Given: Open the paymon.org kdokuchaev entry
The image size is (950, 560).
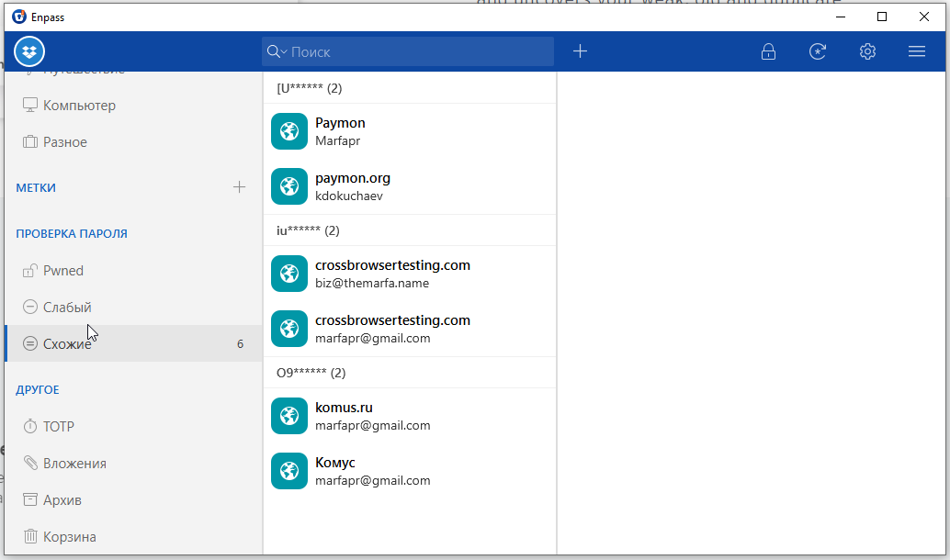Looking at the screenshot, I should pyautogui.click(x=410, y=186).
